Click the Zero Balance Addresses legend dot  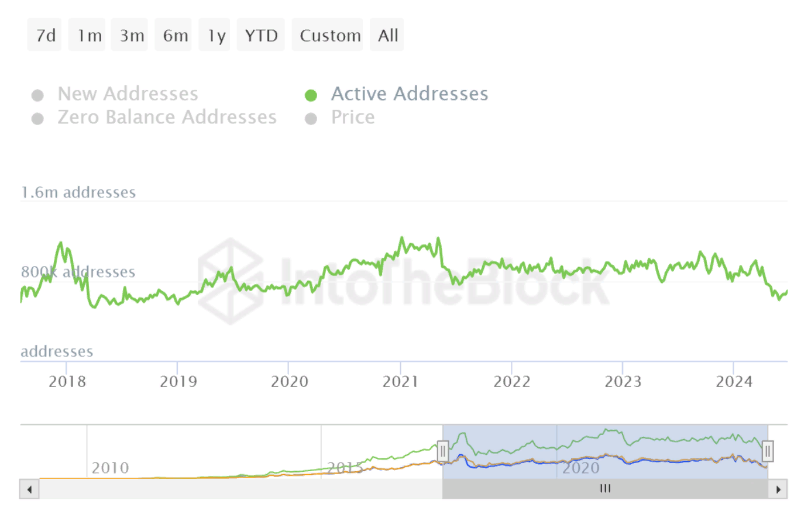pos(37,119)
